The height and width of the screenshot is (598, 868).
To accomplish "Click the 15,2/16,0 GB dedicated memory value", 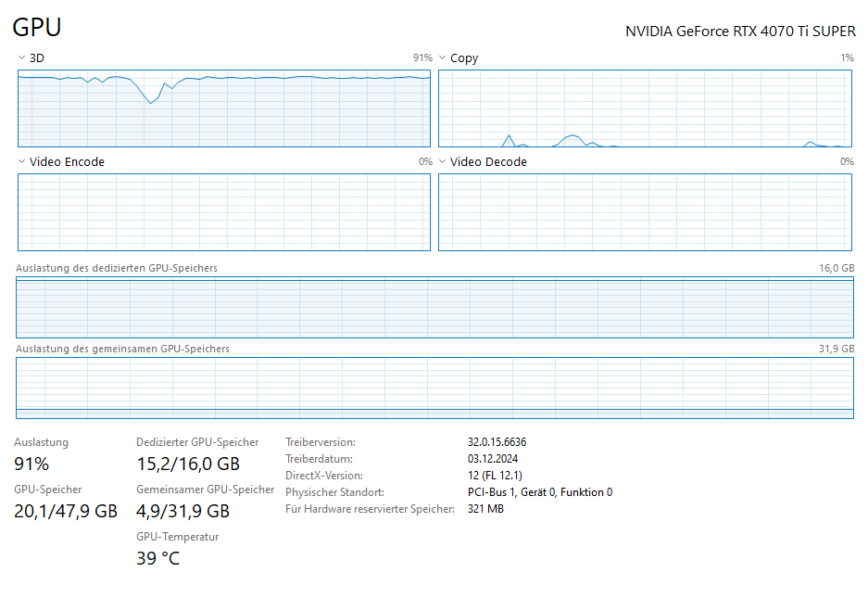I will coord(188,464).
